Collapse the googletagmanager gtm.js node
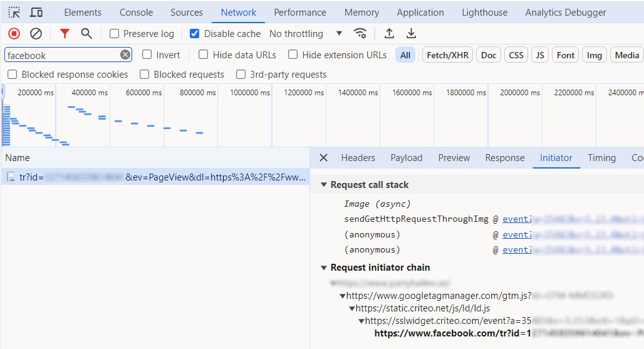Image resolution: width=644 pixels, height=349 pixels. tap(343, 296)
